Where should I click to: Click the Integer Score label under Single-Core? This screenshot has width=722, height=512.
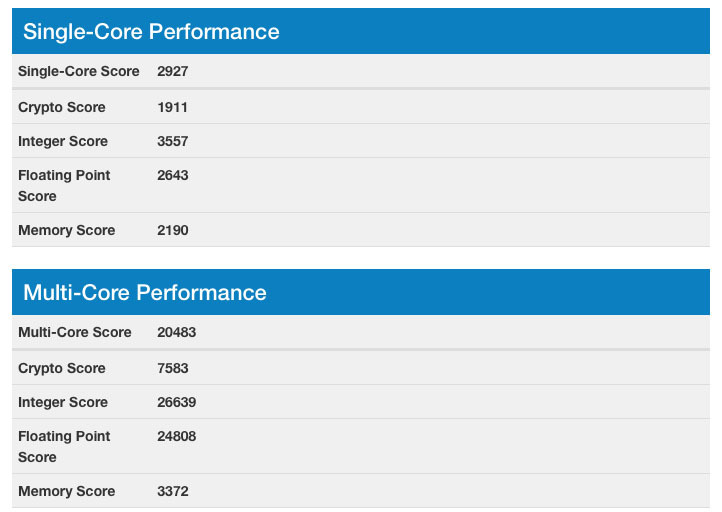click(x=63, y=141)
